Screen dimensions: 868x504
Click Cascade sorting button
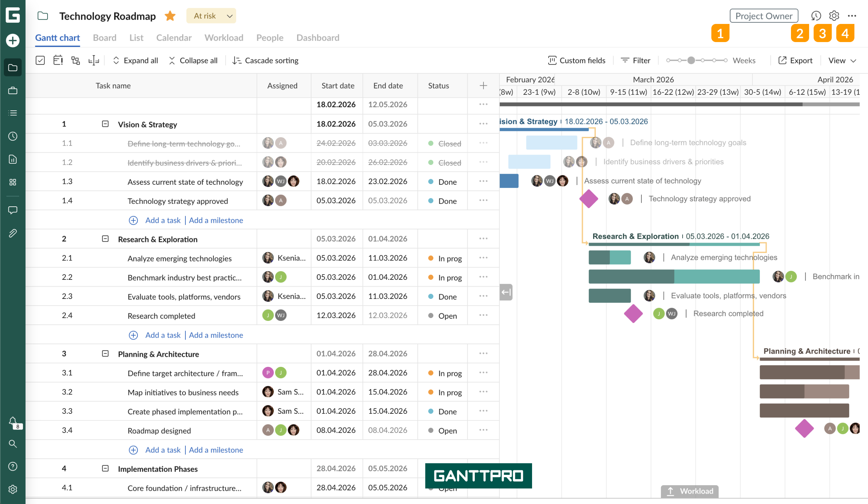(266, 60)
